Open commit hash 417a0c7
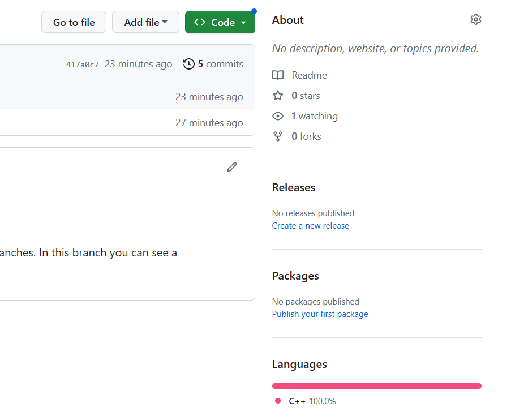 82,65
